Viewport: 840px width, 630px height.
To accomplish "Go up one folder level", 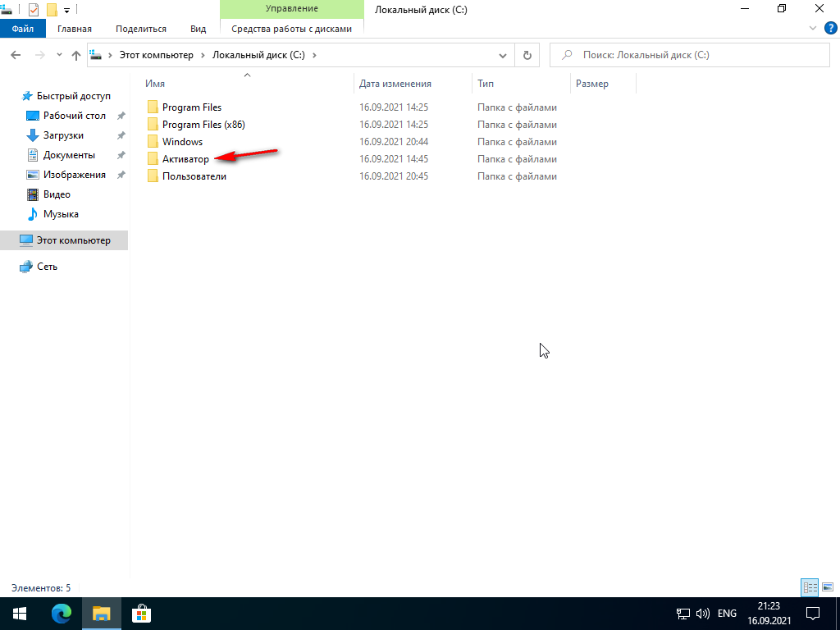I will (x=76, y=55).
